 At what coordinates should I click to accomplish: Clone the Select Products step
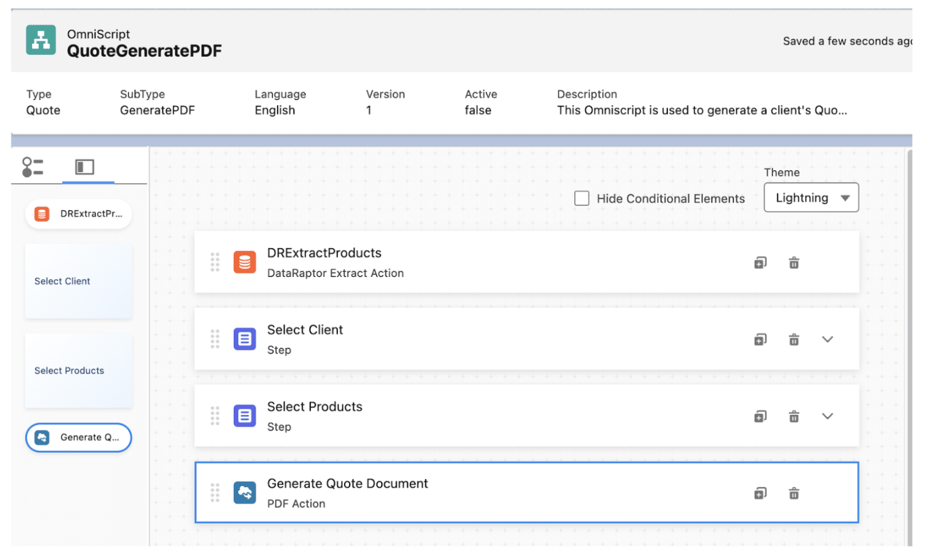[760, 417]
